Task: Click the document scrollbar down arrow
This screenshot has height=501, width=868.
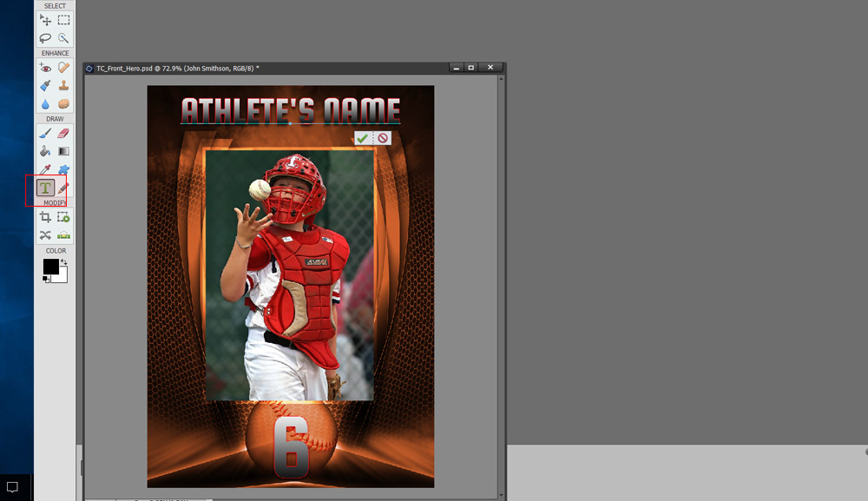Action: click(x=501, y=495)
